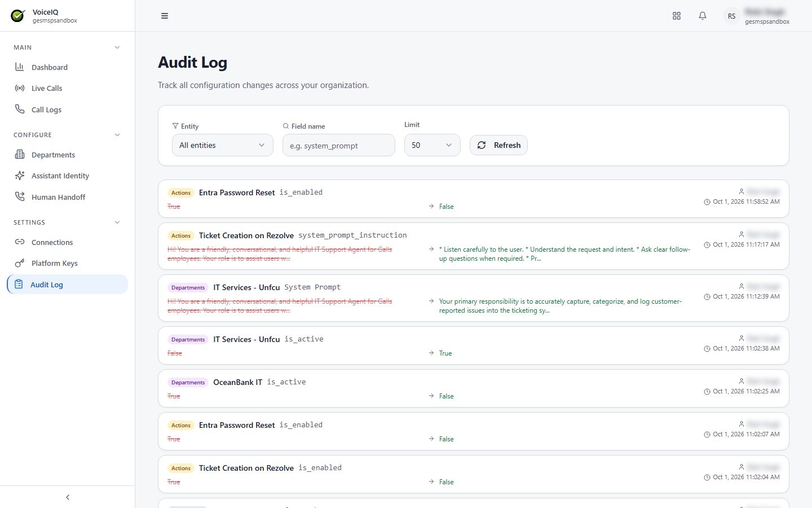812x508 pixels.
Task: Go to Dashboard
Action: pos(67,67)
